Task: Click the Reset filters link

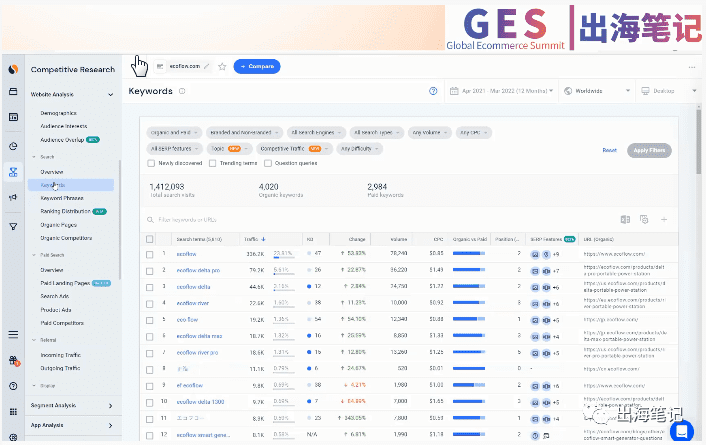Action: coord(610,150)
